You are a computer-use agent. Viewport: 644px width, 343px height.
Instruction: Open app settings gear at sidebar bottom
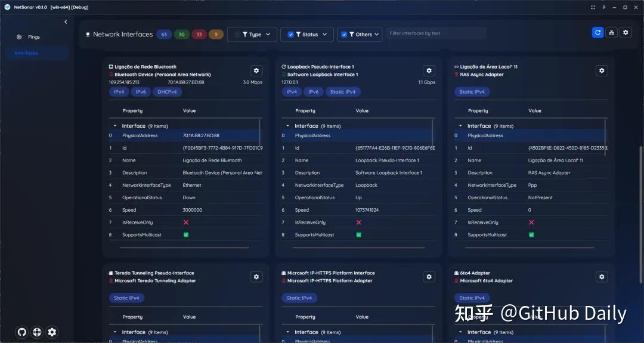[x=52, y=332]
